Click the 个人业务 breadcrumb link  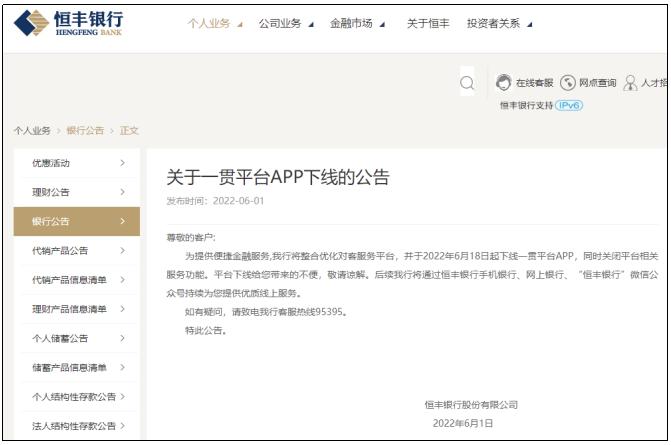(32, 131)
